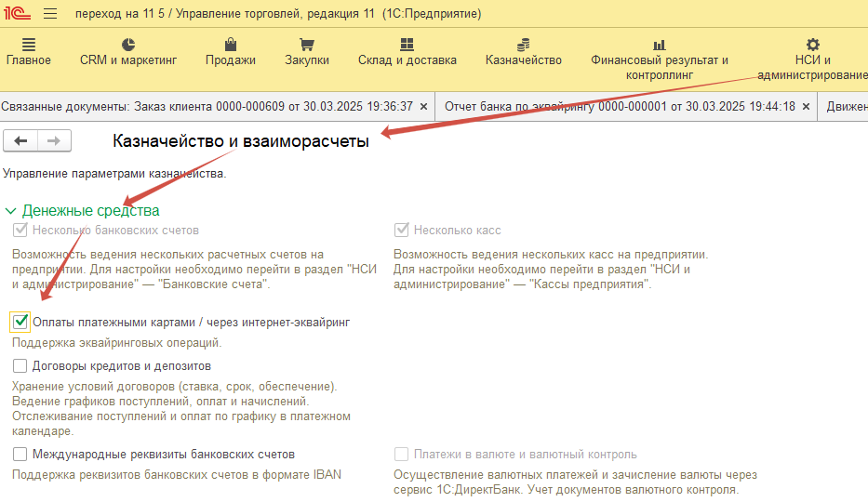
Task: Click the Управление параметрами казначейства text
Action: [114, 174]
